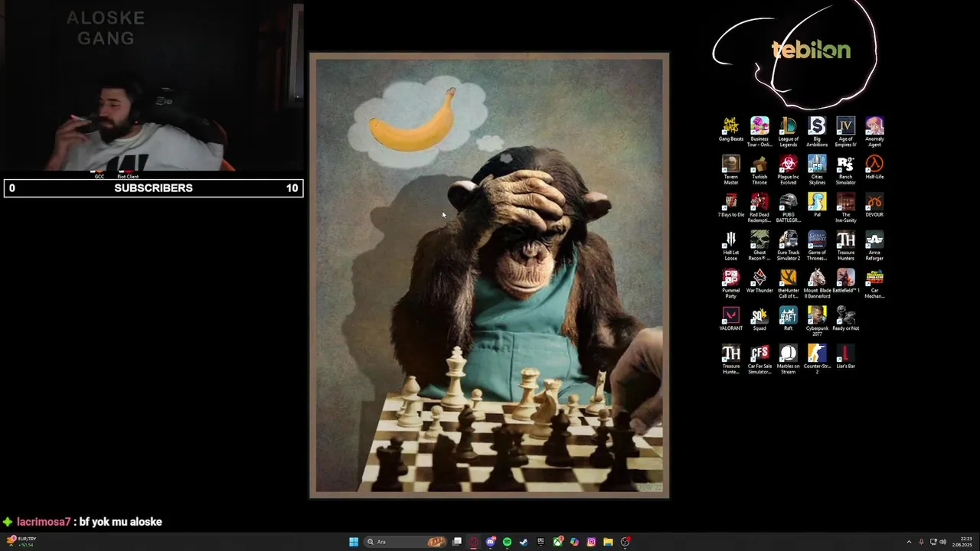Select the Ready or Not icon

click(845, 318)
